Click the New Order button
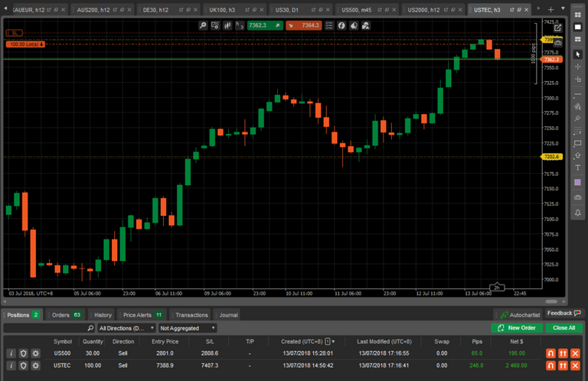The width and height of the screenshot is (588, 381). 518,327
